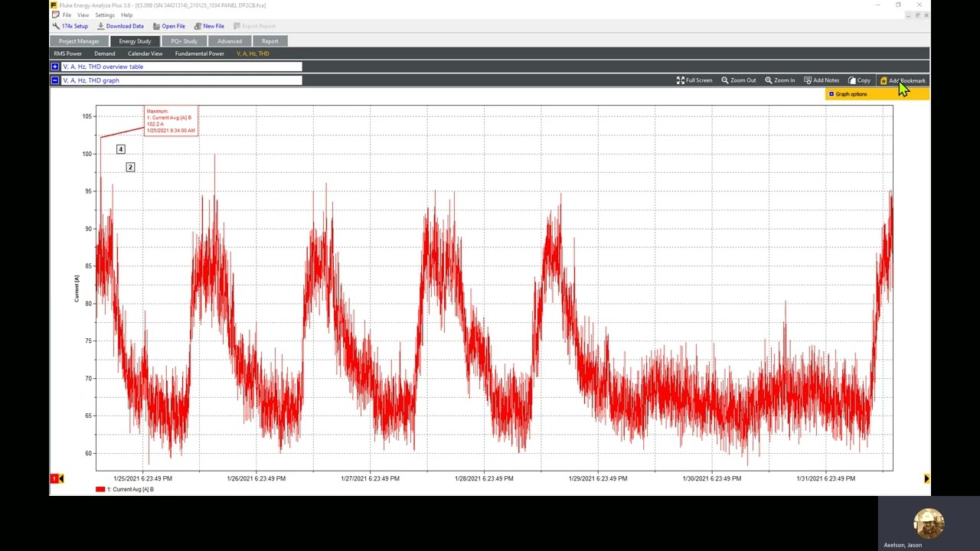Click the Zoom Out magnifier icon
Viewport: 980px width, 551px height.
pyautogui.click(x=725, y=80)
